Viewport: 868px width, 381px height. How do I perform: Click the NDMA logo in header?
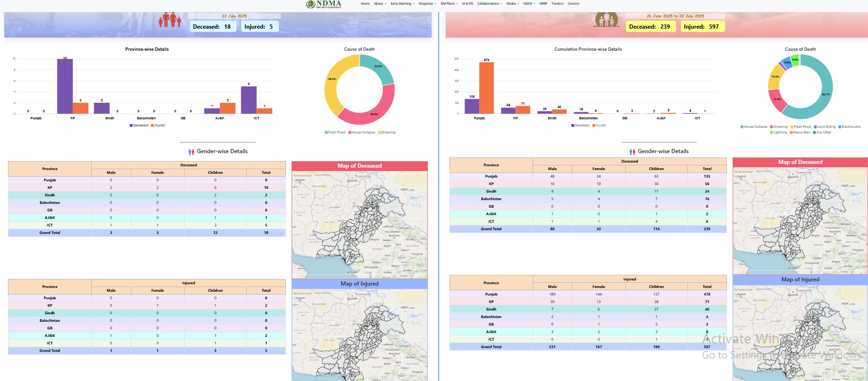pyautogui.click(x=324, y=4)
